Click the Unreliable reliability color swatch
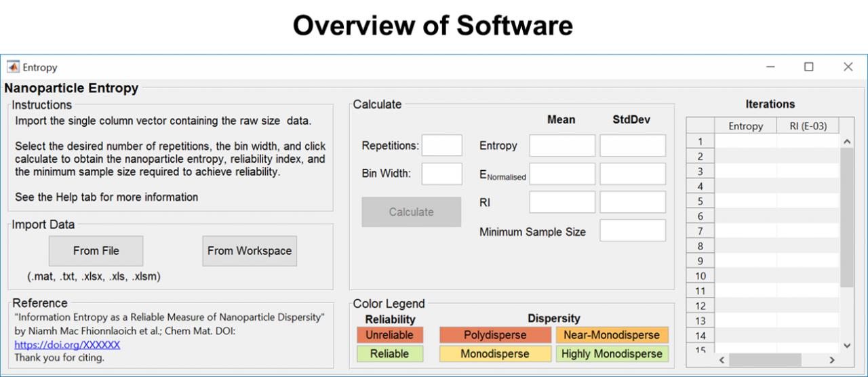 (x=390, y=335)
